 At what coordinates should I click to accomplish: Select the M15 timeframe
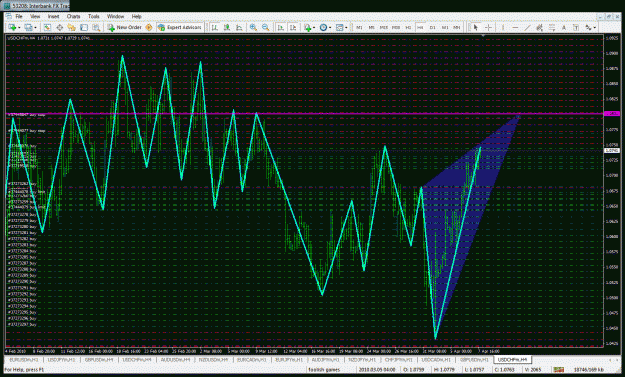pyautogui.click(x=383, y=27)
